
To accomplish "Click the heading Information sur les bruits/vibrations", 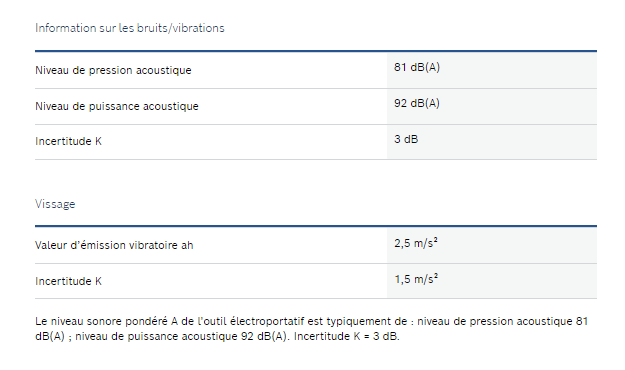I will tap(130, 28).
